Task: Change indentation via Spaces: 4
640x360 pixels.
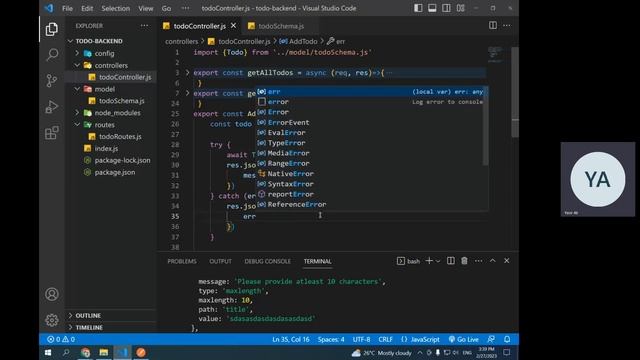Action: [331, 339]
